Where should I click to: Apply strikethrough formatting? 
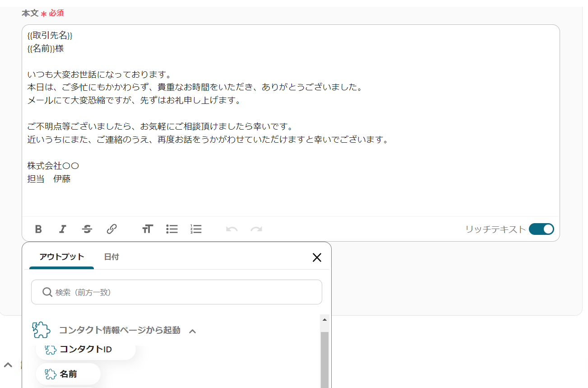87,229
